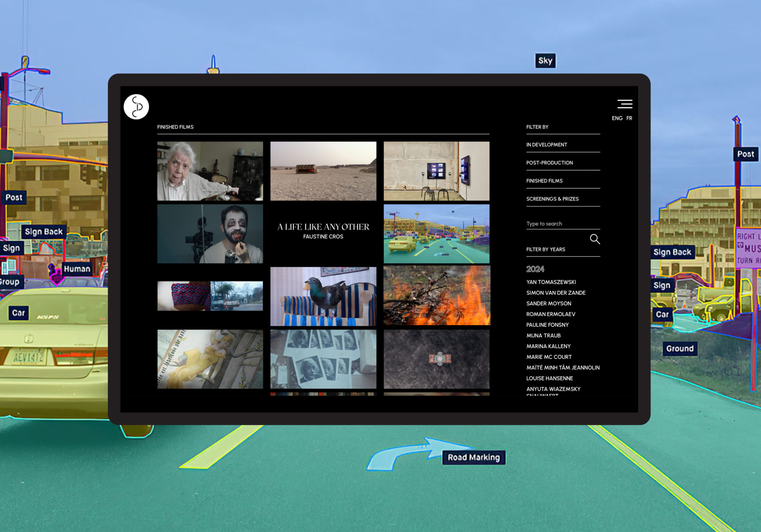Click the Human label in background

[x=77, y=269]
